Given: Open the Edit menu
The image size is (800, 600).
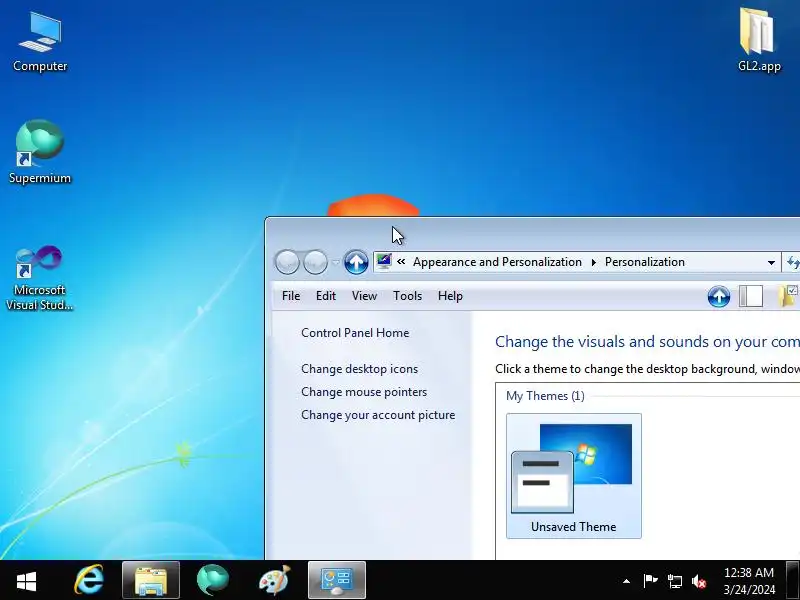Looking at the screenshot, I should (326, 296).
